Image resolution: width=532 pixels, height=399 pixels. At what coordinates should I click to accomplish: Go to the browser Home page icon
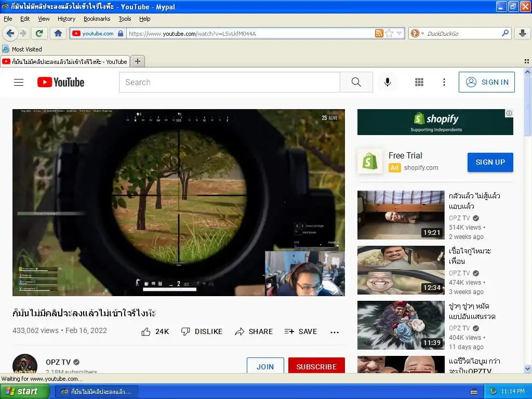(58, 33)
